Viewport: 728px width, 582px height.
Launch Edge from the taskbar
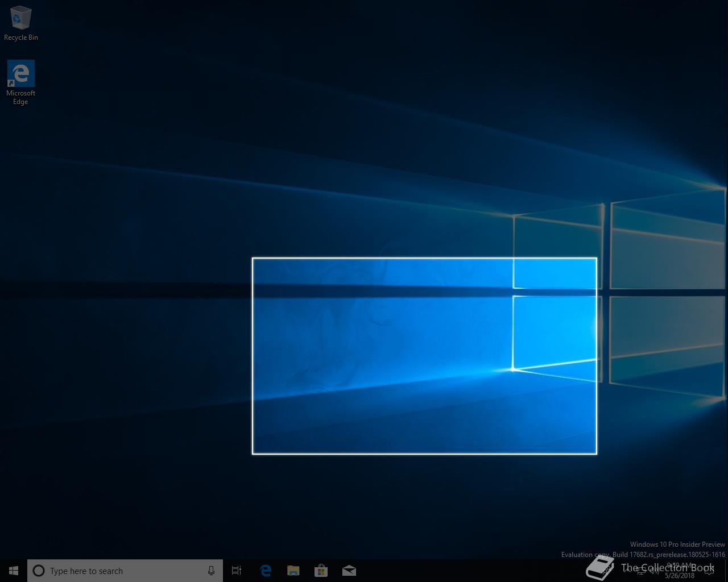click(x=265, y=571)
